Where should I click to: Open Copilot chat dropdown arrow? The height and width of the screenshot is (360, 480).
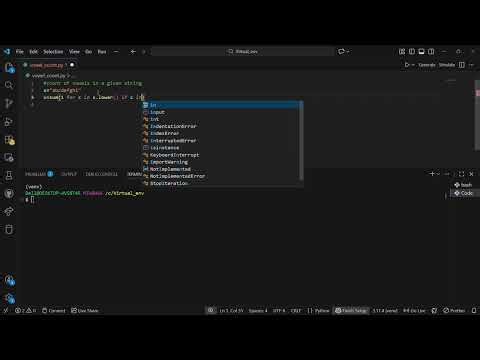tap(348, 52)
